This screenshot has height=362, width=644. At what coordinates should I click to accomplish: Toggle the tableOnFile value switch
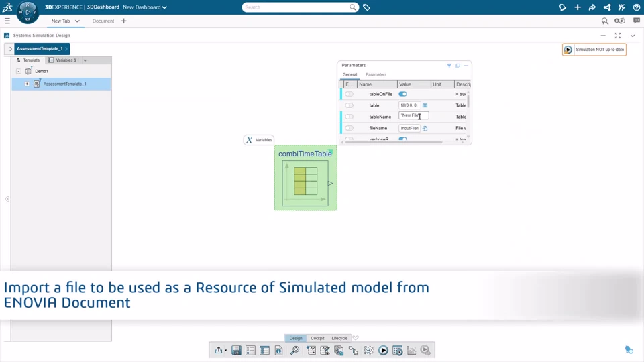pos(403,94)
